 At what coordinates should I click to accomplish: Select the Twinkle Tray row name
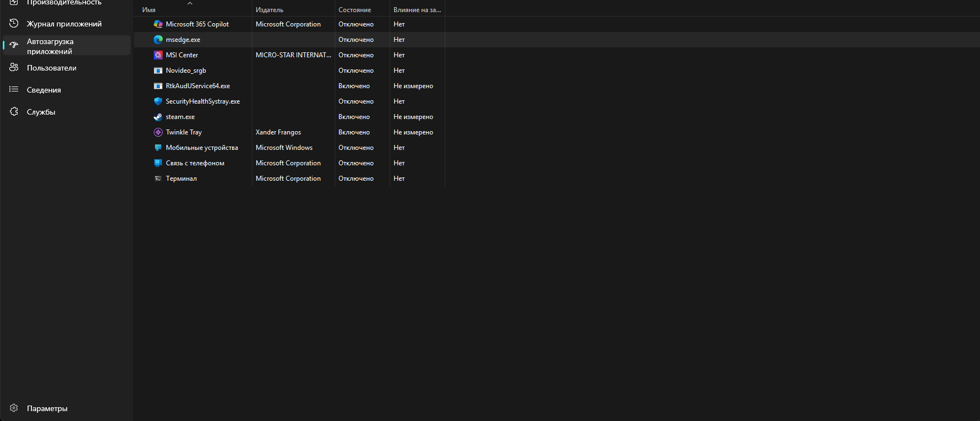click(x=184, y=132)
